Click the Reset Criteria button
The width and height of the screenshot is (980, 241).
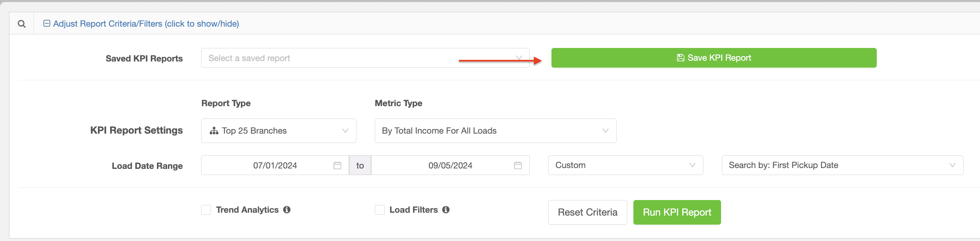coord(588,212)
